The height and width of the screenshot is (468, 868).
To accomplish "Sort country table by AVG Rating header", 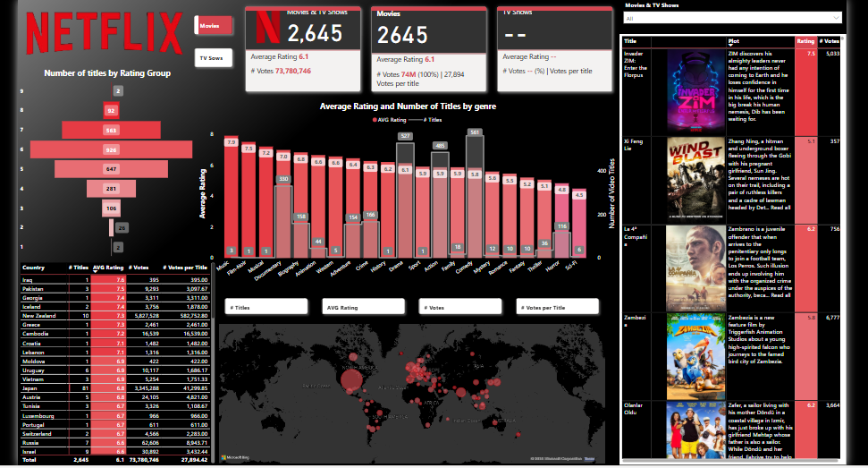I will click(108, 268).
